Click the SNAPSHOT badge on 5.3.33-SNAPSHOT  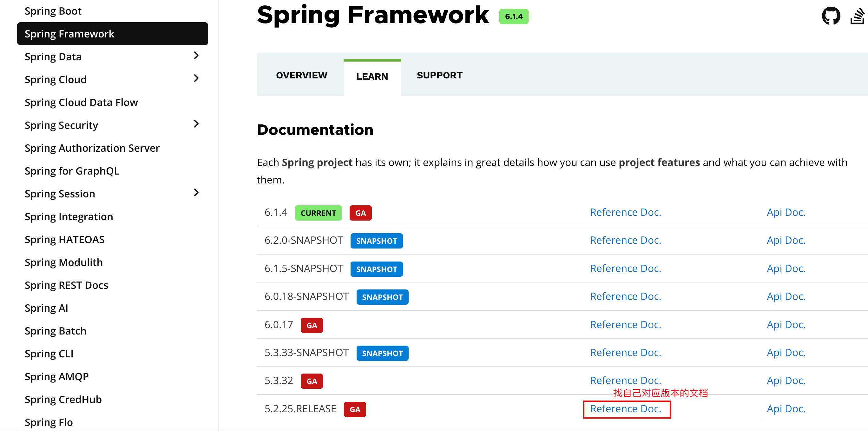[x=382, y=354]
